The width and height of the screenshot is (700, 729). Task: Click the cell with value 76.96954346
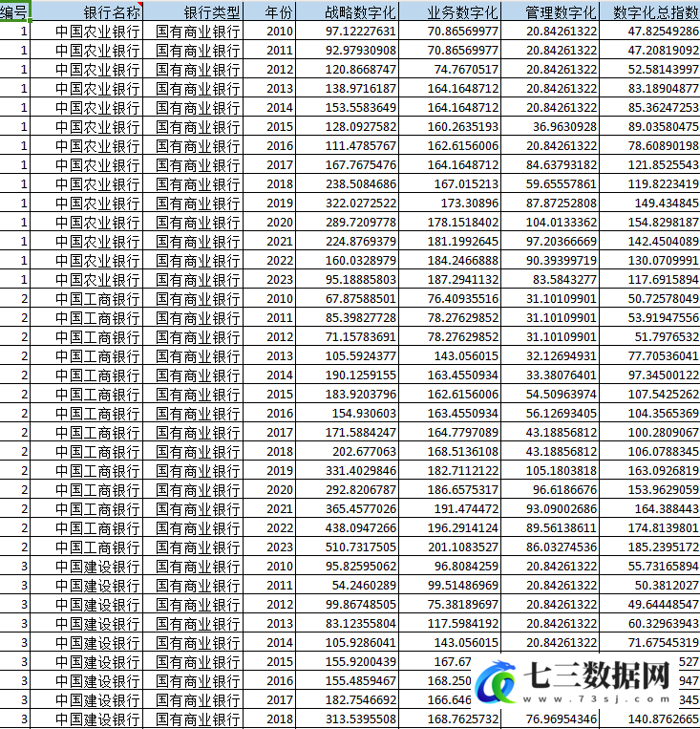pos(550,718)
